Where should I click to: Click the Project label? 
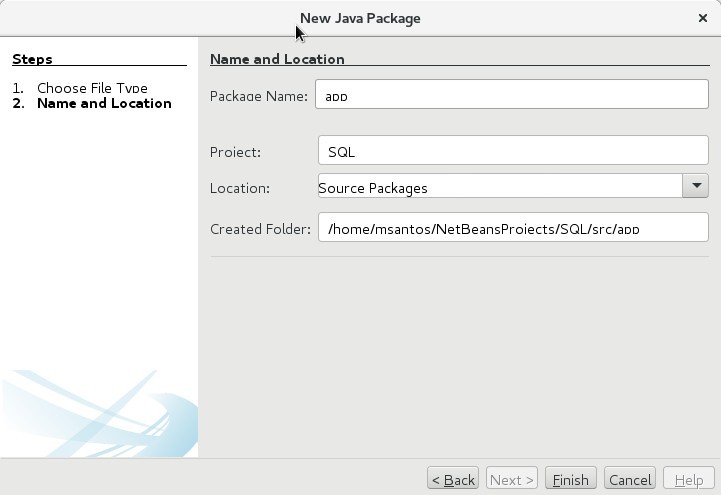(x=235, y=152)
